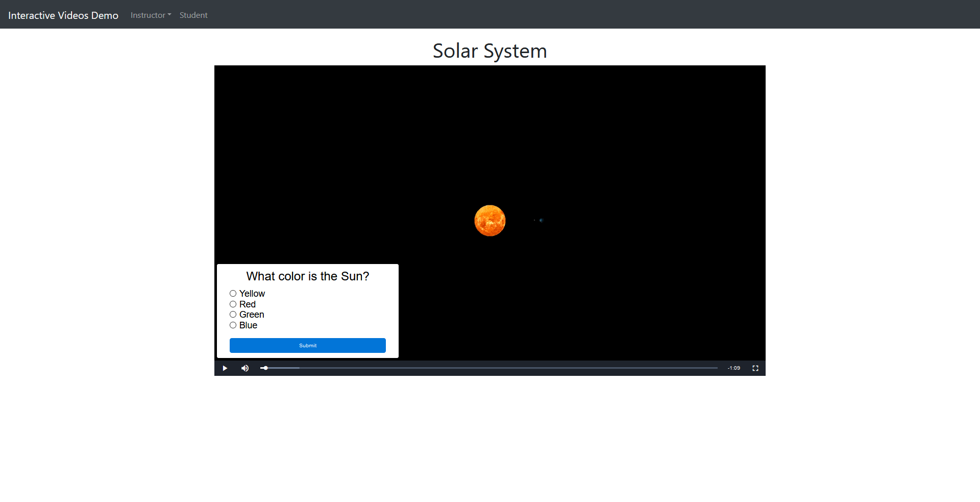The image size is (980, 502).
Task: Expand the Instructor dropdown menu
Action: 151,15
